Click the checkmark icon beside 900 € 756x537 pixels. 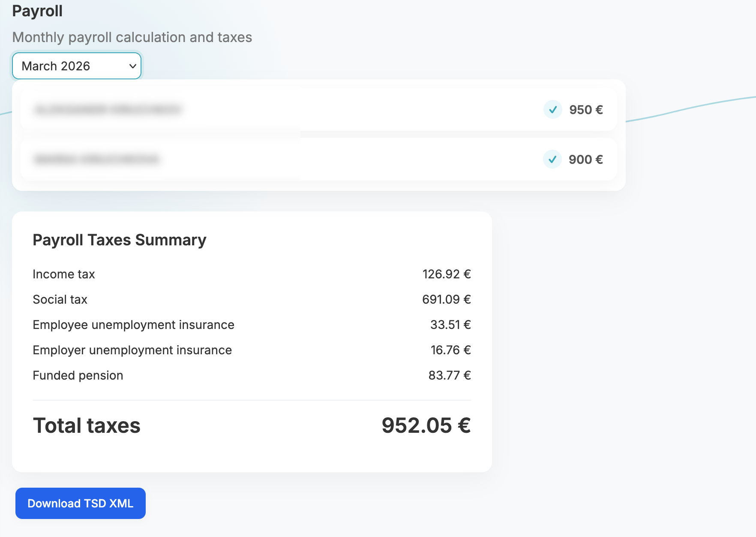[x=552, y=160]
